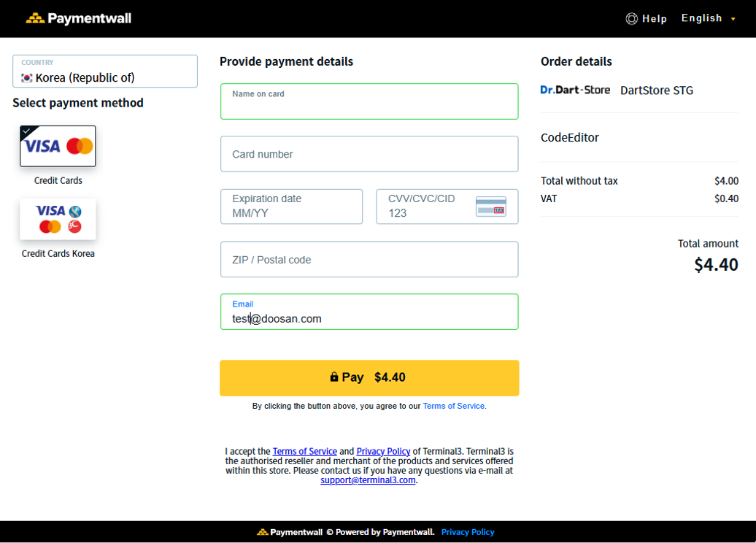Click the ZIP / Postal code field
Viewport: 756px width, 543px height.
(369, 260)
